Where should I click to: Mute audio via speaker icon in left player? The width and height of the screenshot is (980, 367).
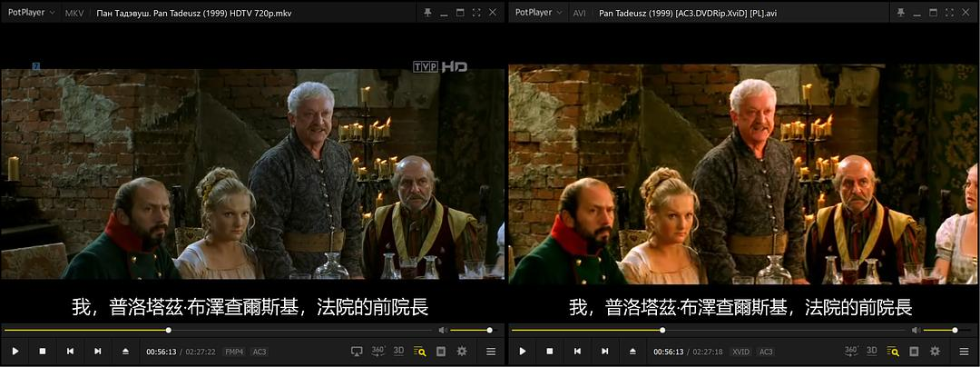click(443, 330)
